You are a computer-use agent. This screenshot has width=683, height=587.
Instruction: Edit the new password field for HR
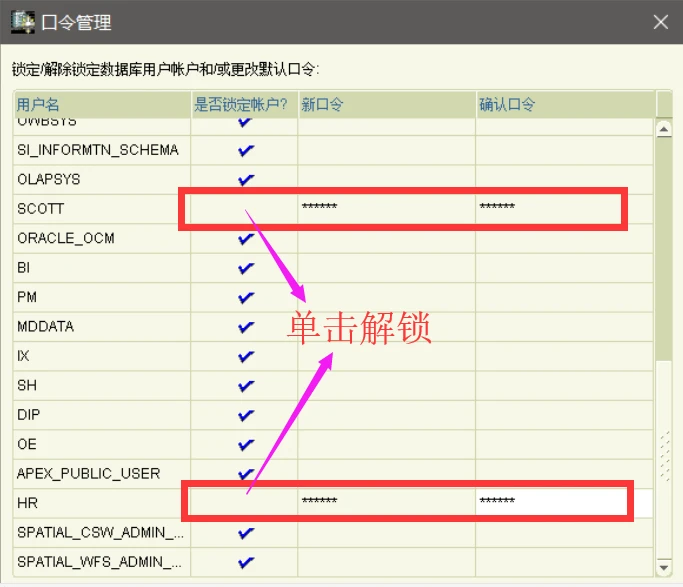387,503
